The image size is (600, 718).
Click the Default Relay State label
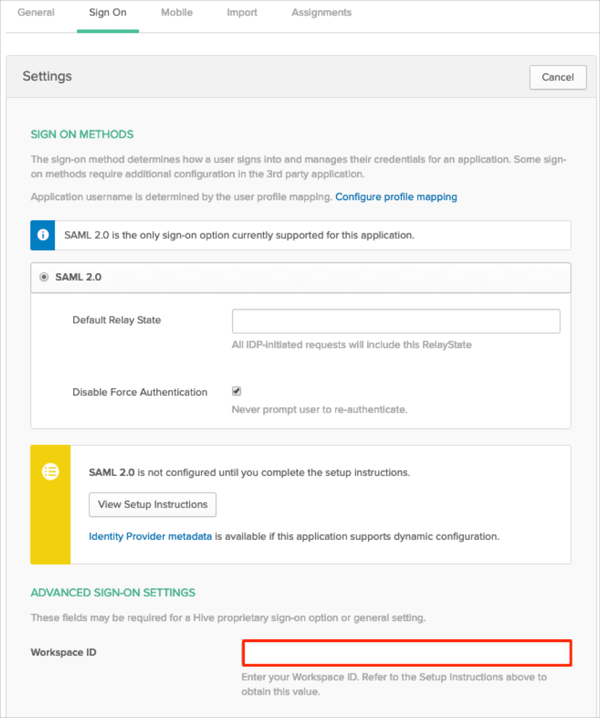pyautogui.click(x=116, y=320)
